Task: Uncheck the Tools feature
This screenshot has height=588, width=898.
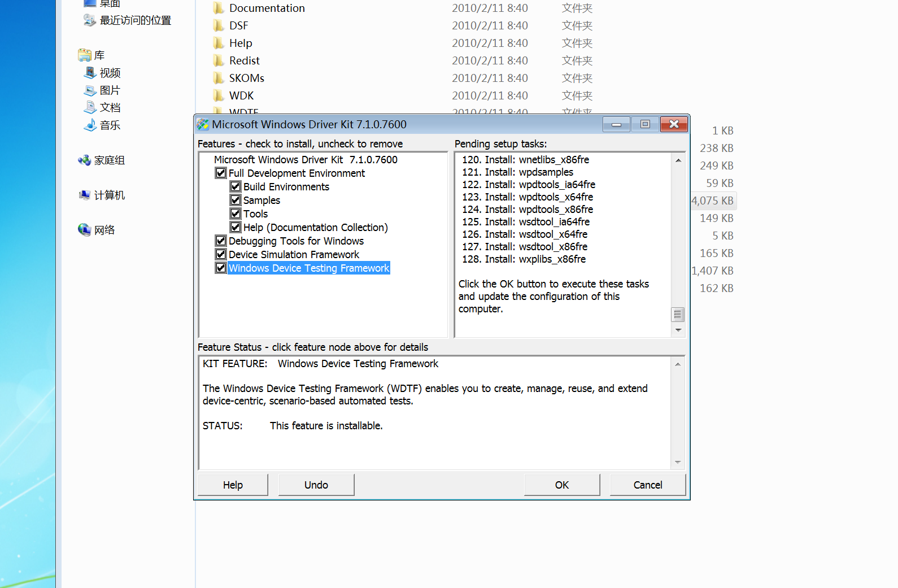Action: point(236,214)
